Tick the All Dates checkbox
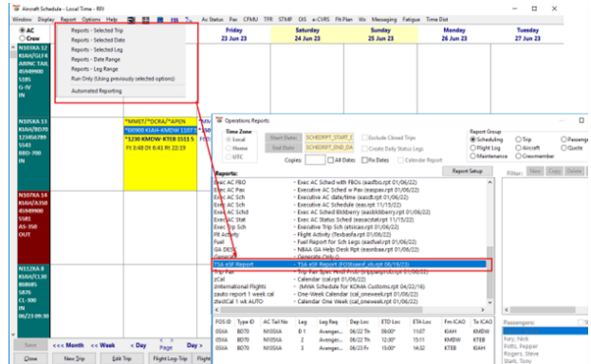 pos(330,160)
